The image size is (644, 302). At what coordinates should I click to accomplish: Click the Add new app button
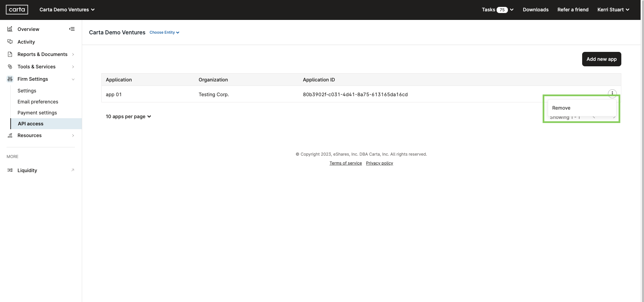(601, 59)
